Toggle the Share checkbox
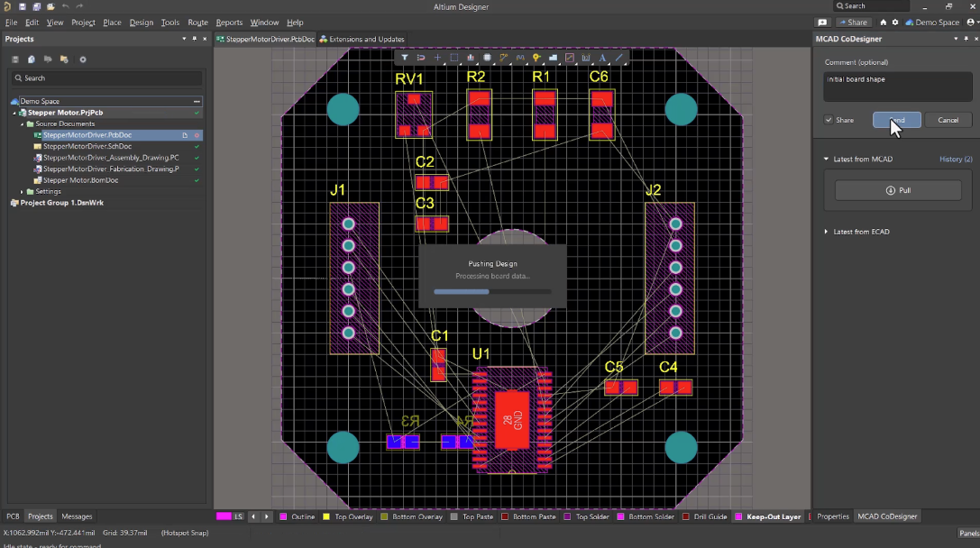Image resolution: width=980 pixels, height=548 pixels. coord(829,120)
